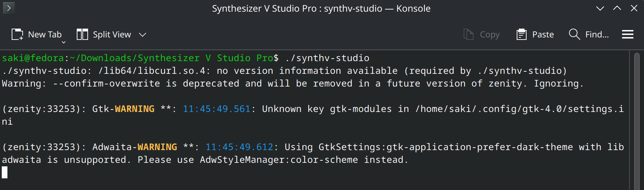Click the New Tab text label

tap(45, 35)
